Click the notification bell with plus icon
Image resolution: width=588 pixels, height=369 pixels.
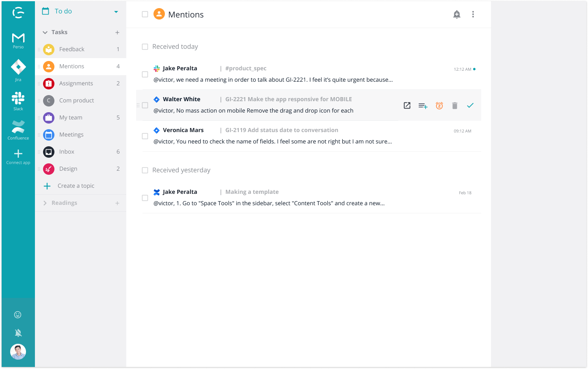(x=457, y=15)
